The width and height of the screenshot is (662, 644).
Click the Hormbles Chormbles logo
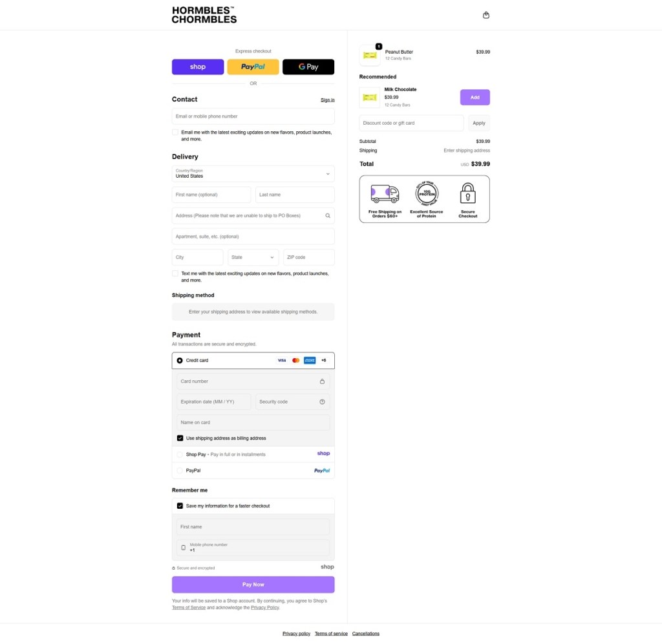[x=204, y=15]
